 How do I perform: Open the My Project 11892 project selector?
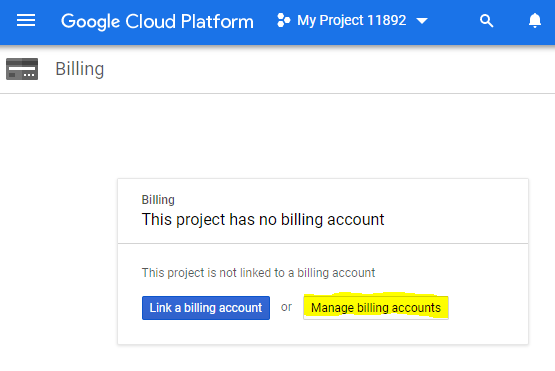pyautogui.click(x=353, y=21)
